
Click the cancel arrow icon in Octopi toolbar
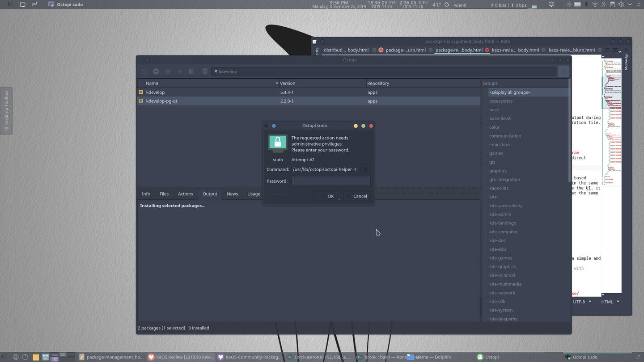tap(179, 72)
